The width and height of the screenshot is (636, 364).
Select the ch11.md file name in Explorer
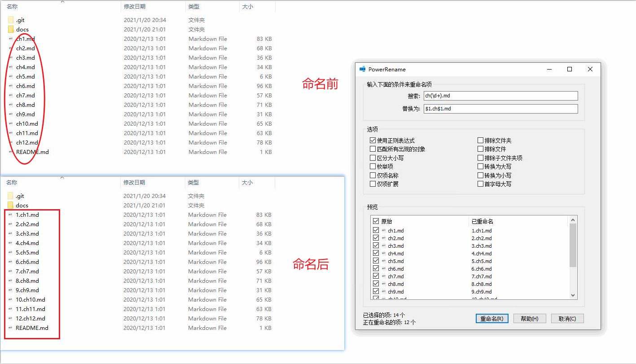point(27,133)
